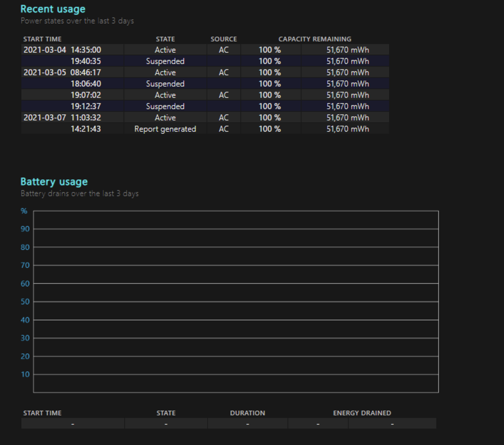
Task: Click 51,670 mWh in the 19:07:02 row
Action: [x=348, y=95]
